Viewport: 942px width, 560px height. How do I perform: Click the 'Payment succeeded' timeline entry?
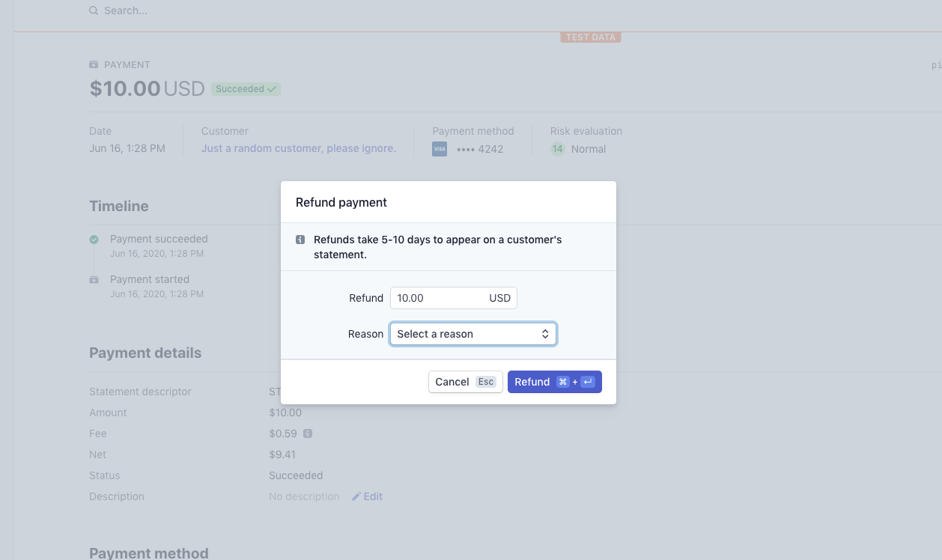click(159, 239)
